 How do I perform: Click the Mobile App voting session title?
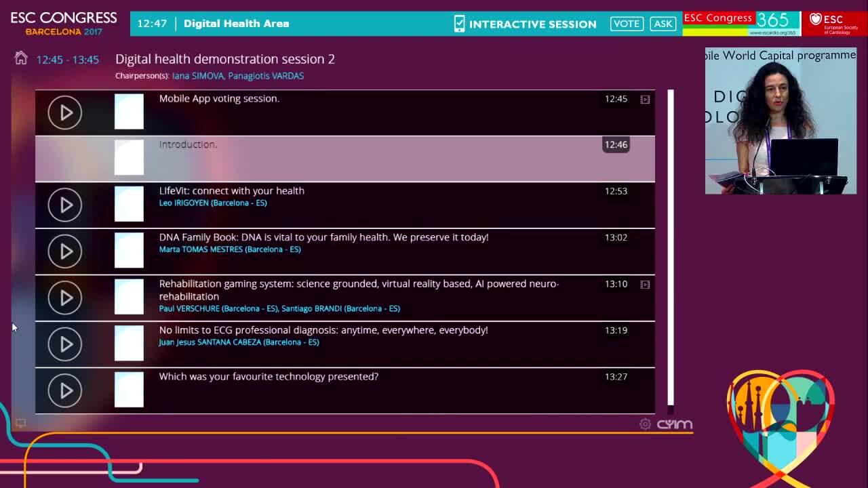[x=219, y=99]
